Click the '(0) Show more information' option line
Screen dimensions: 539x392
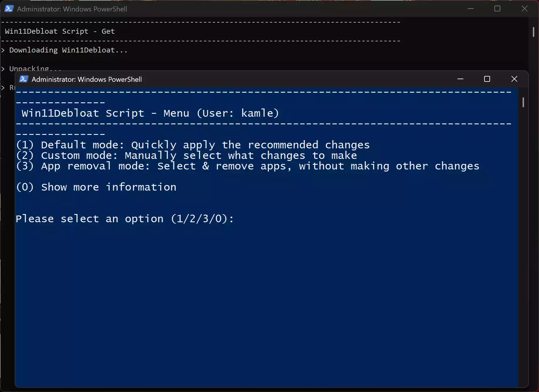(96, 187)
